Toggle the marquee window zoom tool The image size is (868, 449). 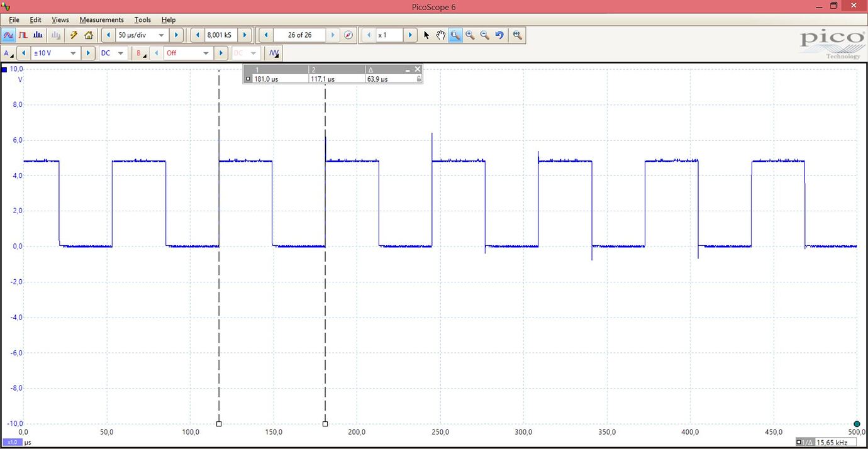click(455, 35)
